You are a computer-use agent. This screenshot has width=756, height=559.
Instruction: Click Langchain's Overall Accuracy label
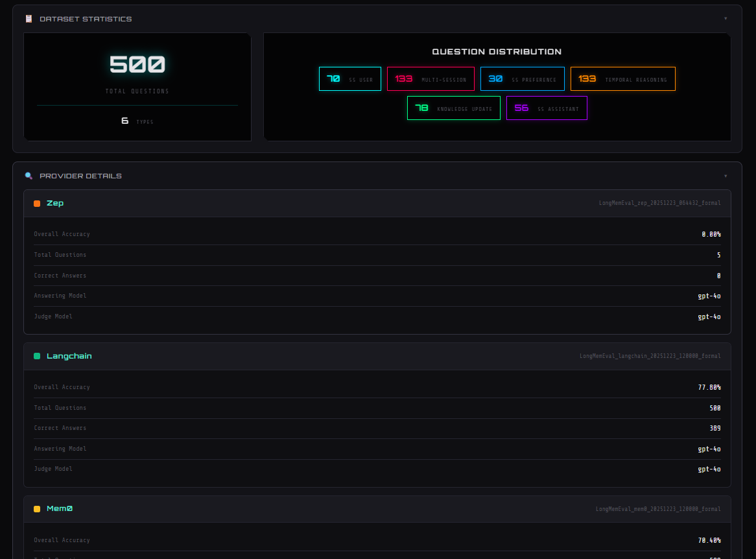tap(62, 387)
